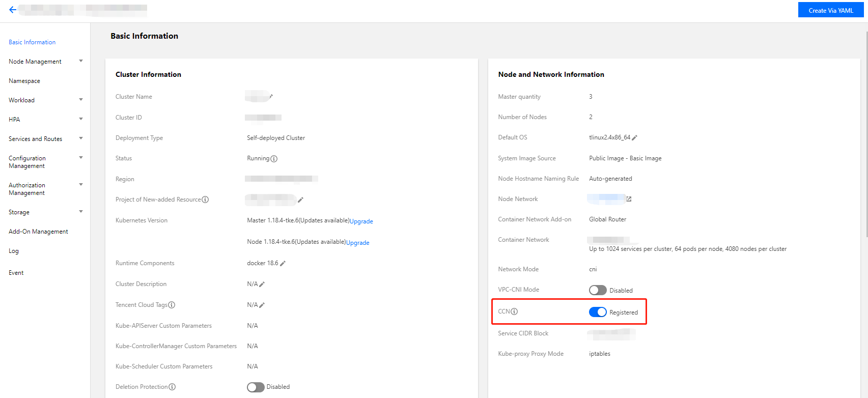Go back using the left arrow icon
868x398 pixels.
pyautogui.click(x=13, y=10)
